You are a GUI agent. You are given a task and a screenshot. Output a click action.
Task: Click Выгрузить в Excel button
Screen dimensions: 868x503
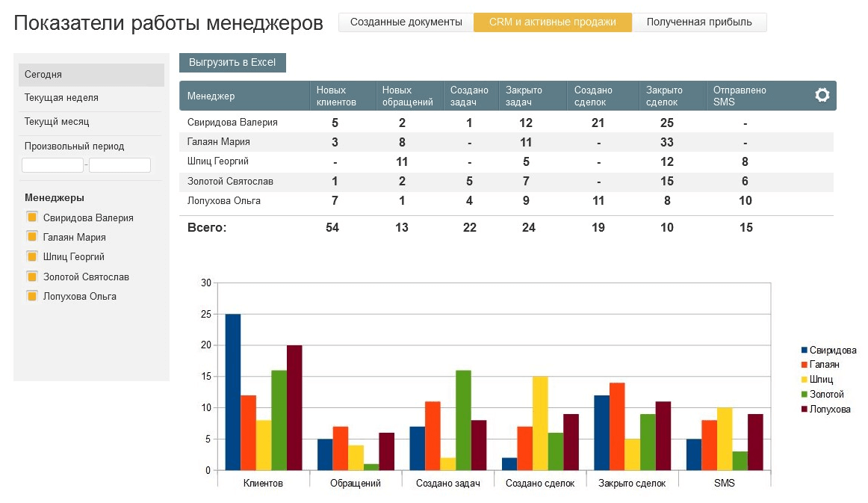click(232, 63)
